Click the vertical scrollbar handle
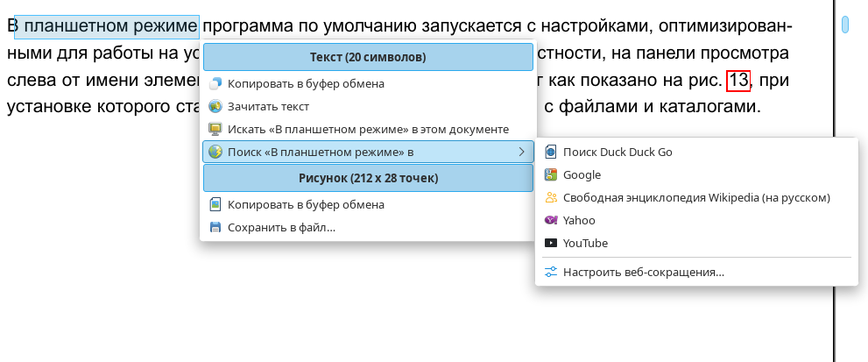The height and width of the screenshot is (362, 868). [845, 24]
